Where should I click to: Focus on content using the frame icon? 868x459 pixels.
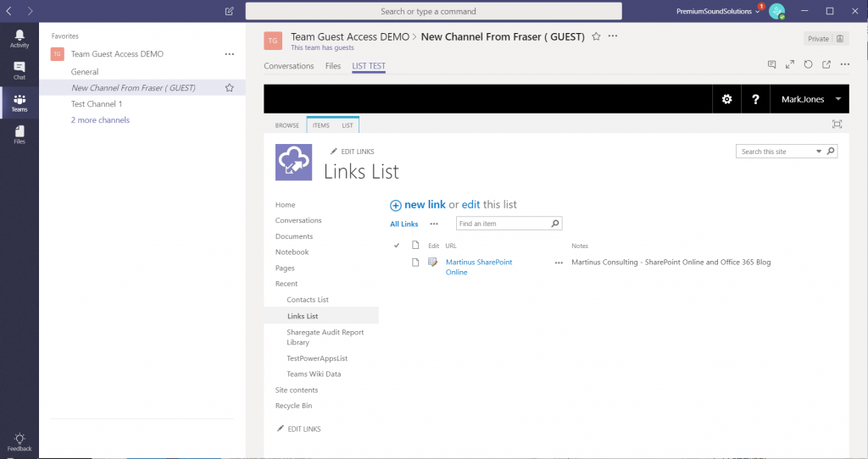pyautogui.click(x=837, y=124)
